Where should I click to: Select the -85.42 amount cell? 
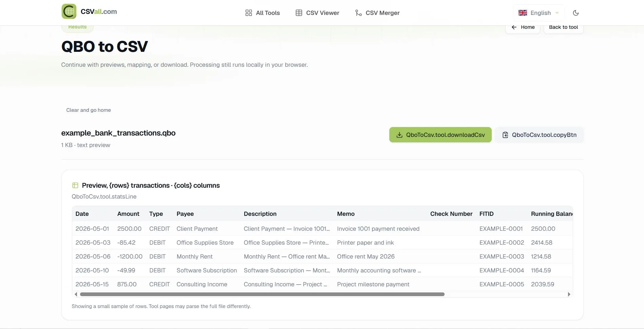126,243
